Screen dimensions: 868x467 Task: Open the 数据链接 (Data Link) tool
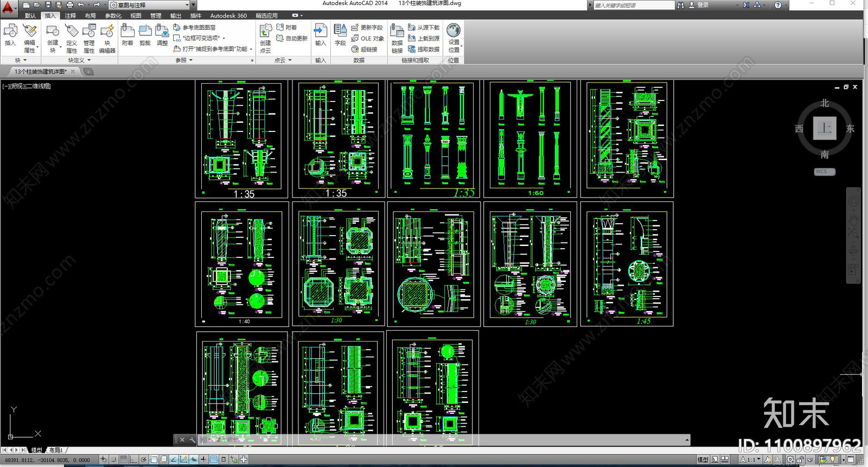(397, 39)
